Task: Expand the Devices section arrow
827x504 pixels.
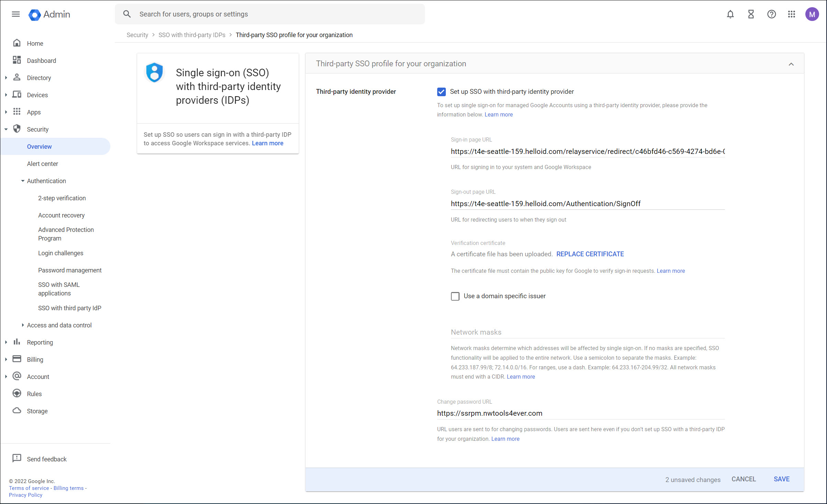Action: pyautogui.click(x=6, y=95)
